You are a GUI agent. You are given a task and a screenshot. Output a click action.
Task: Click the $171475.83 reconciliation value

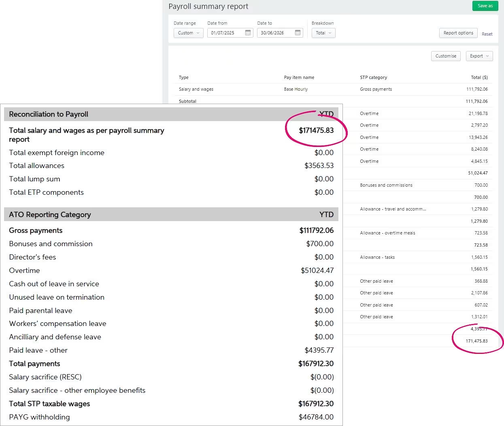click(x=316, y=130)
